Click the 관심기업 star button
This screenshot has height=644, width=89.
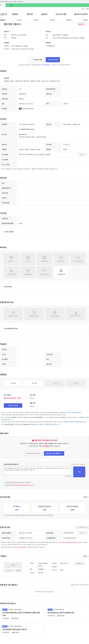click(x=8, y=571)
